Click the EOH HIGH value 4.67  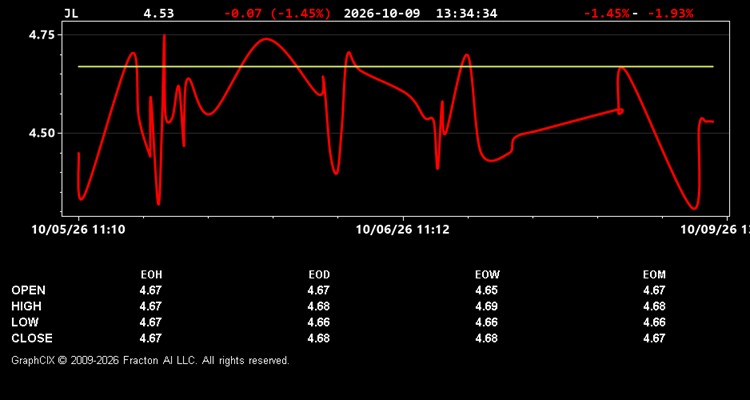click(x=151, y=306)
